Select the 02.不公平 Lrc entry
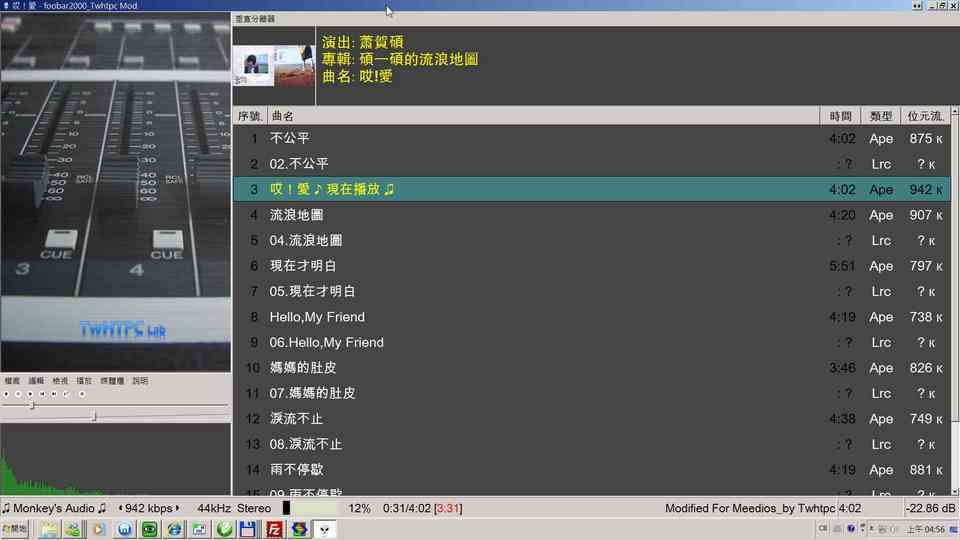The width and height of the screenshot is (960, 540). [591, 164]
